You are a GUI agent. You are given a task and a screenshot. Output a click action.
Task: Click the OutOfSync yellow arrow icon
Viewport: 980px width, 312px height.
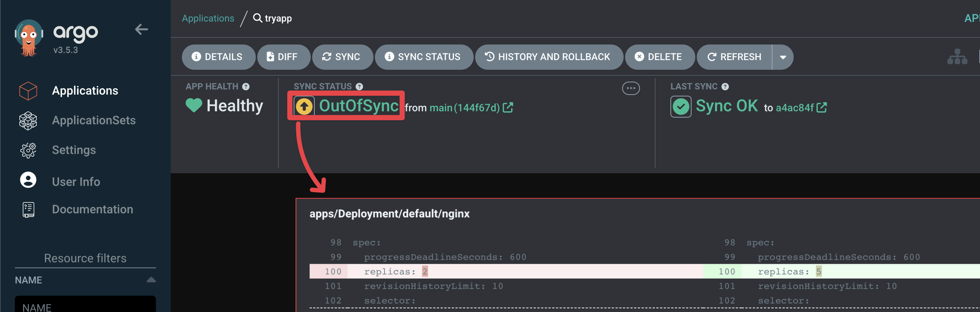coord(304,106)
